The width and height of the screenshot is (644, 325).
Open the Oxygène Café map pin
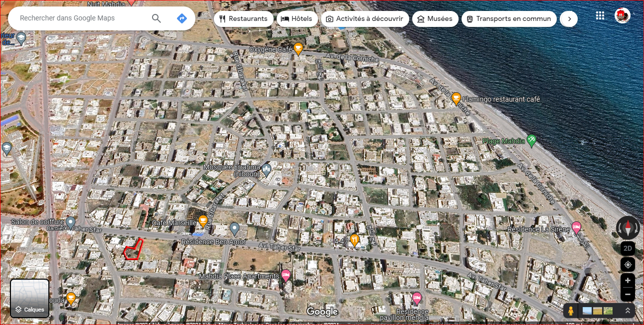(298, 48)
